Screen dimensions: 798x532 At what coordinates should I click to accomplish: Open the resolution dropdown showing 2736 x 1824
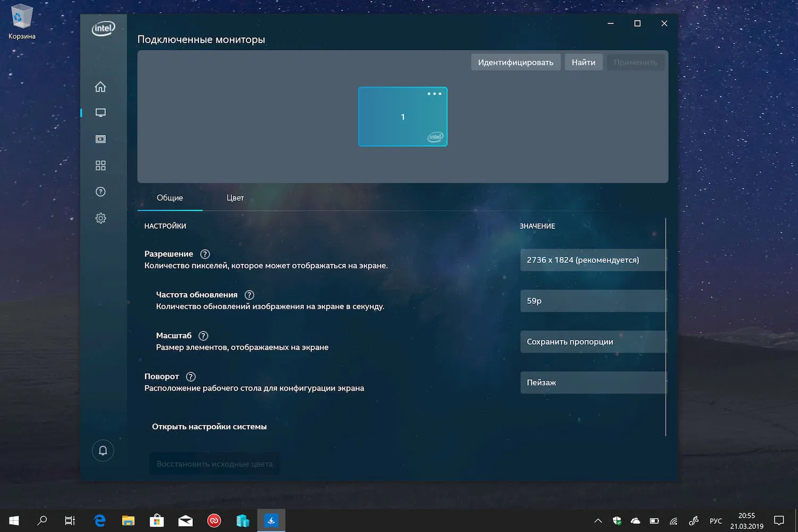click(x=593, y=260)
